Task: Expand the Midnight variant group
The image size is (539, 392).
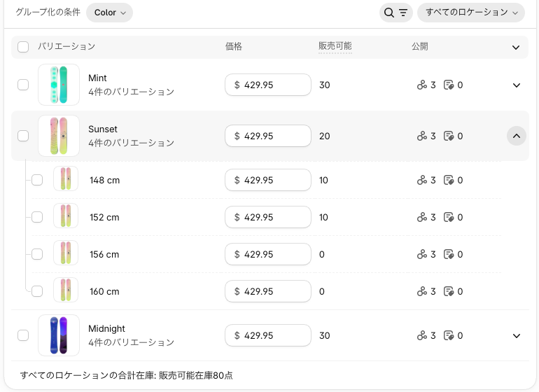Action: [517, 336]
